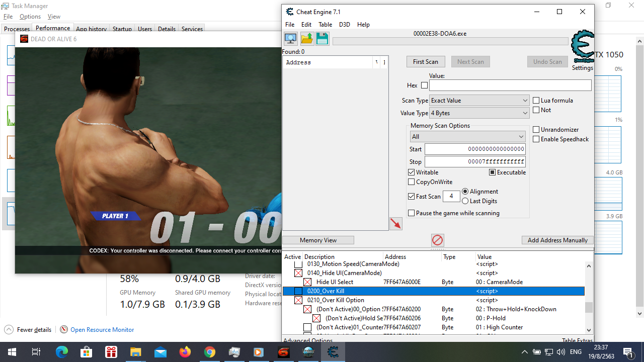
Task: Click the orange media player taskbar icon
Action: (x=259, y=352)
